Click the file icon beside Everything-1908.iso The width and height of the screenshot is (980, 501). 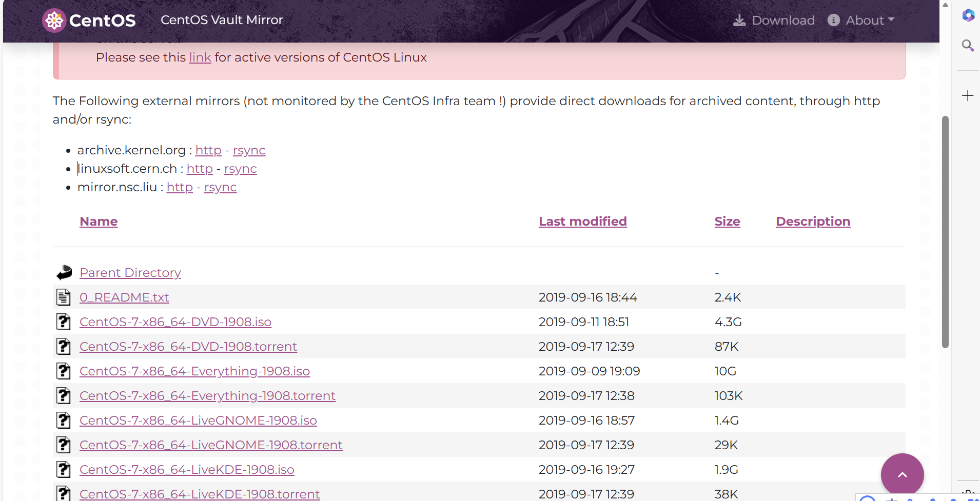click(64, 371)
